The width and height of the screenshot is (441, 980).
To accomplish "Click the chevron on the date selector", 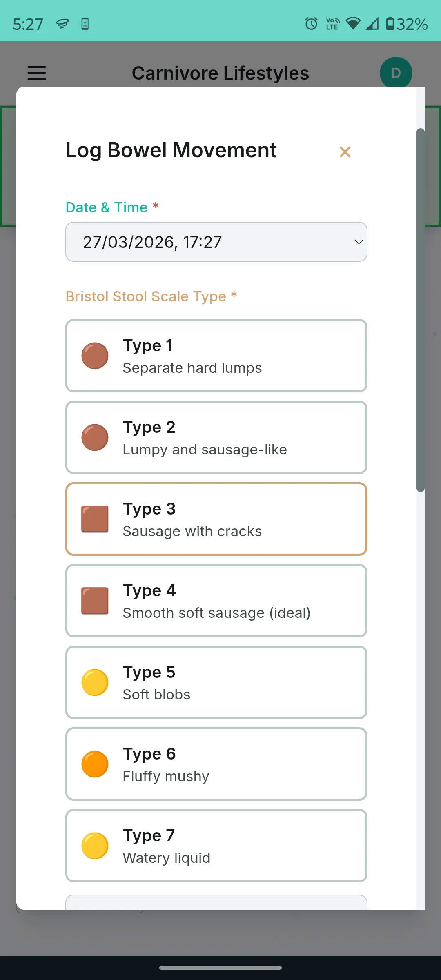I will (358, 242).
